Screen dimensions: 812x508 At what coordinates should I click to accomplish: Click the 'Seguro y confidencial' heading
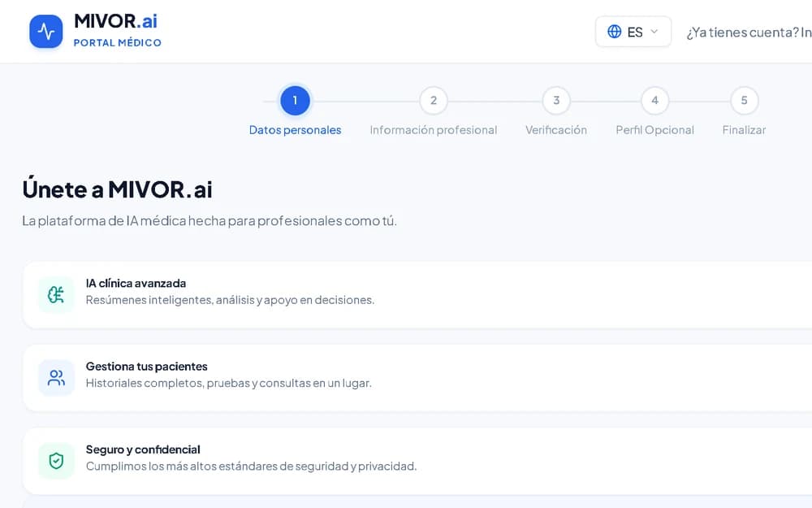point(143,449)
